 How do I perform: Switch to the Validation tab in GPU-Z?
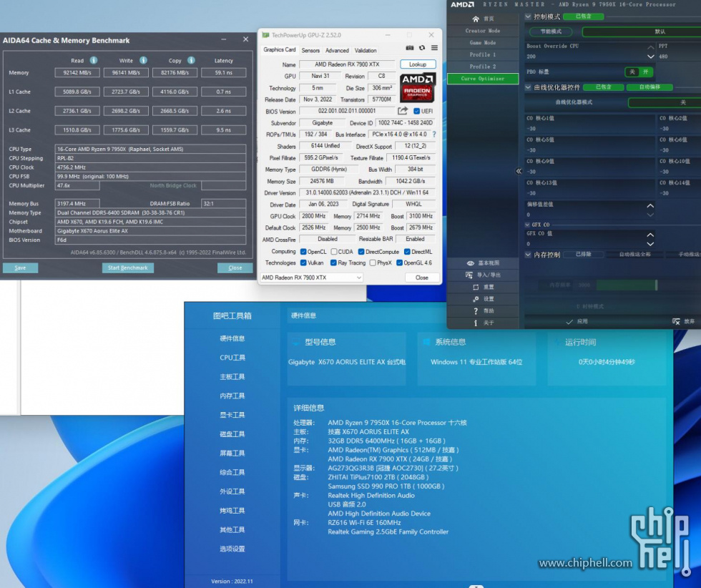click(x=366, y=51)
